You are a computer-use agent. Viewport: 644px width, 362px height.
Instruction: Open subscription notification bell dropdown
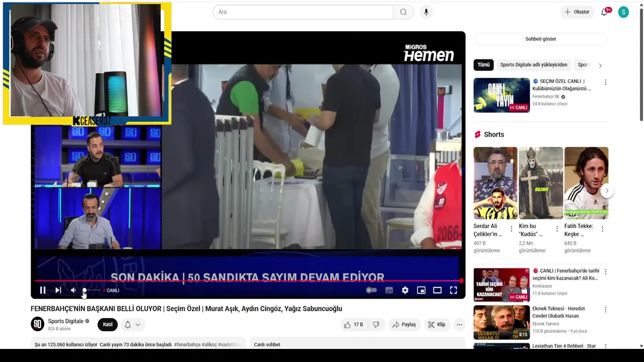coord(132,325)
